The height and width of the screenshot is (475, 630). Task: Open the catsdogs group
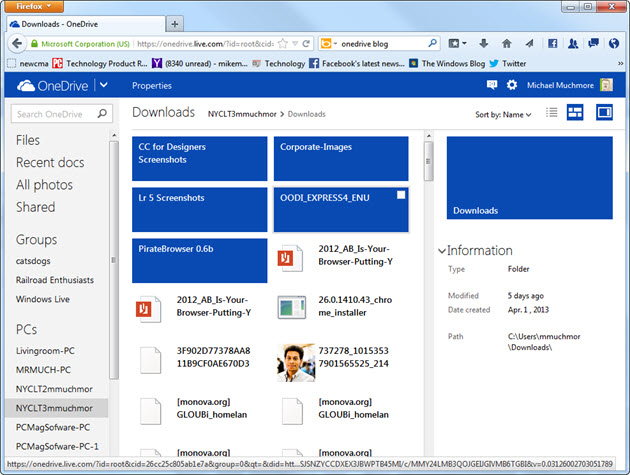(x=33, y=261)
